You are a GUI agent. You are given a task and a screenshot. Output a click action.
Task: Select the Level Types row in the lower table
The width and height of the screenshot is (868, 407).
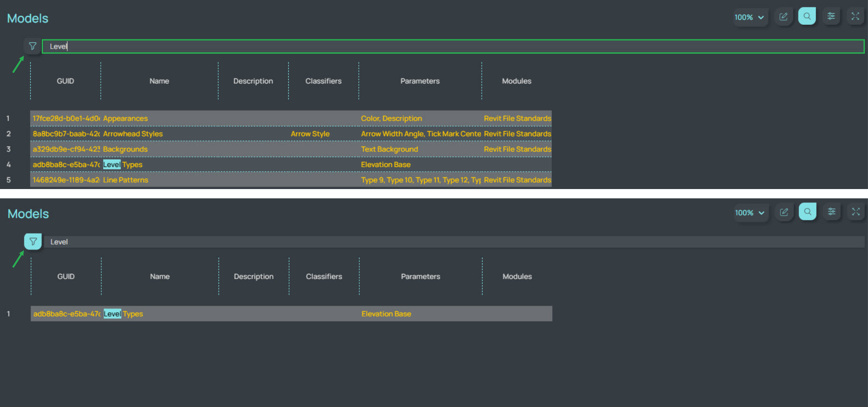[123, 314]
